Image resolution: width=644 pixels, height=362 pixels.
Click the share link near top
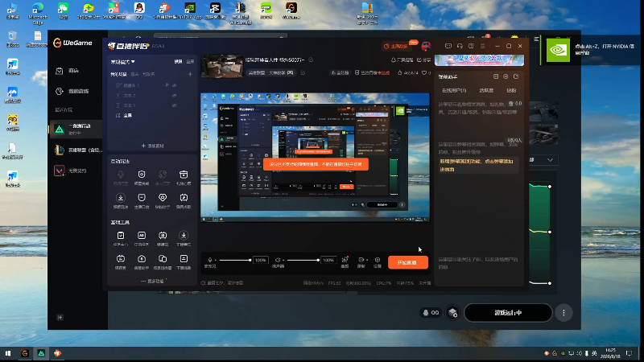tap(424, 60)
